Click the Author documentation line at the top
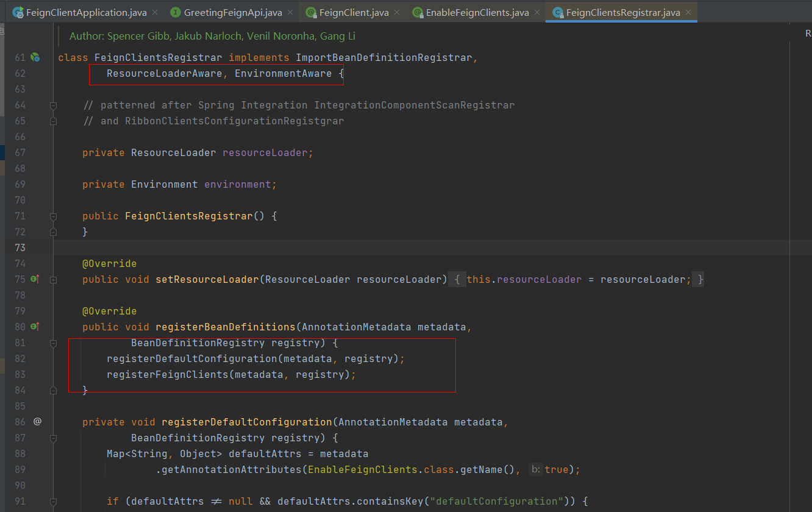The image size is (812, 512). [x=212, y=37]
